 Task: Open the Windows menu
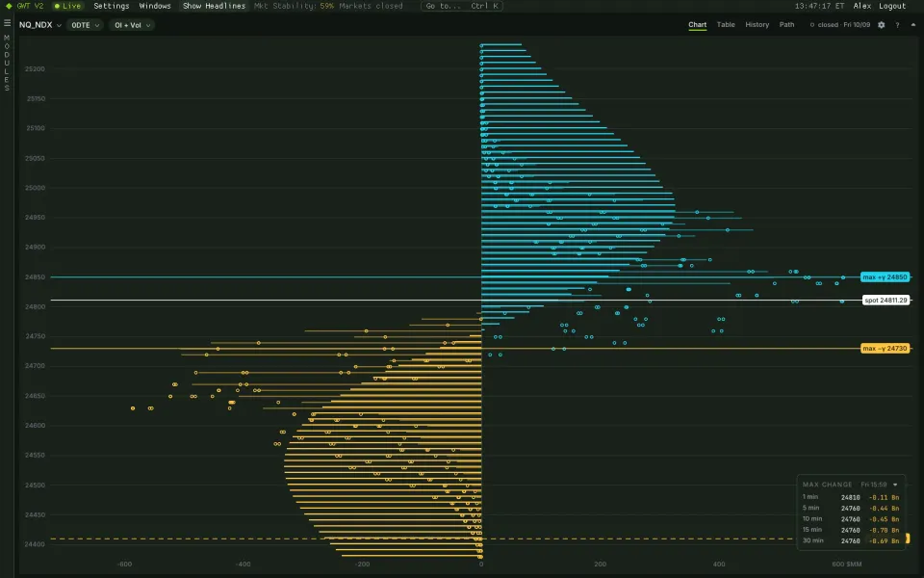[x=155, y=6]
